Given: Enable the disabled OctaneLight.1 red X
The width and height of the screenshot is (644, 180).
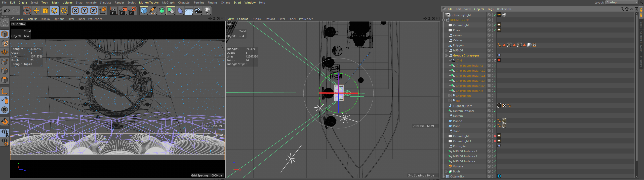Looking at the screenshot, I should [495, 141].
